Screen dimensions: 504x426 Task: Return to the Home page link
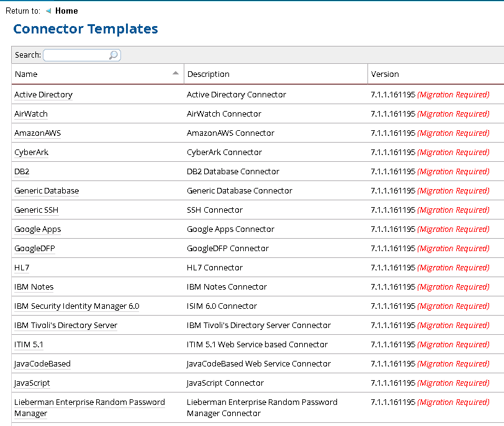pos(66,11)
